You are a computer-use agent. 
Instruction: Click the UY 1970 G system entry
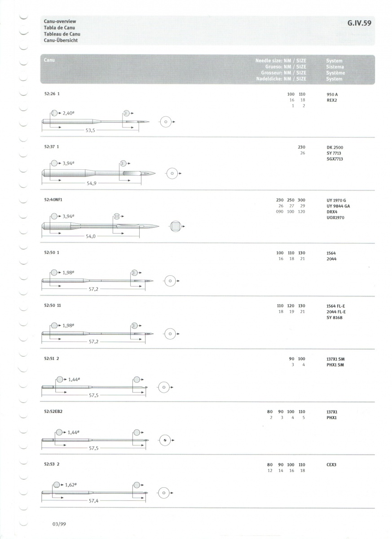click(x=336, y=200)
